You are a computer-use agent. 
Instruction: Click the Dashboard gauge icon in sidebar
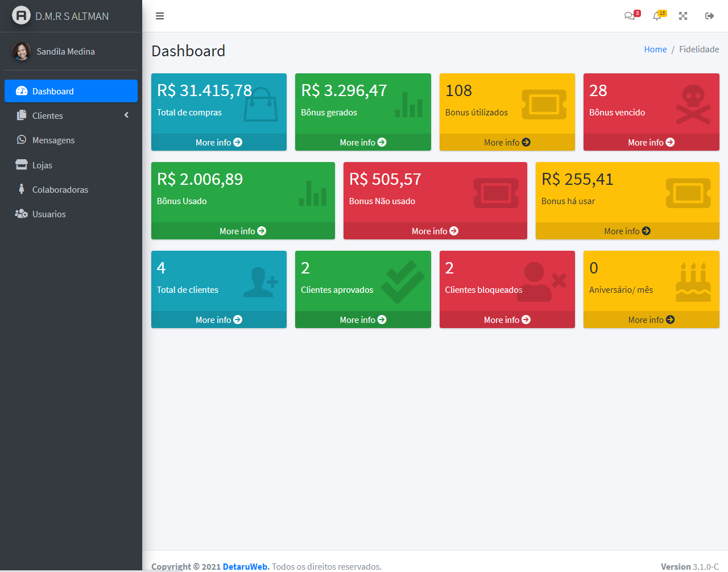22,91
